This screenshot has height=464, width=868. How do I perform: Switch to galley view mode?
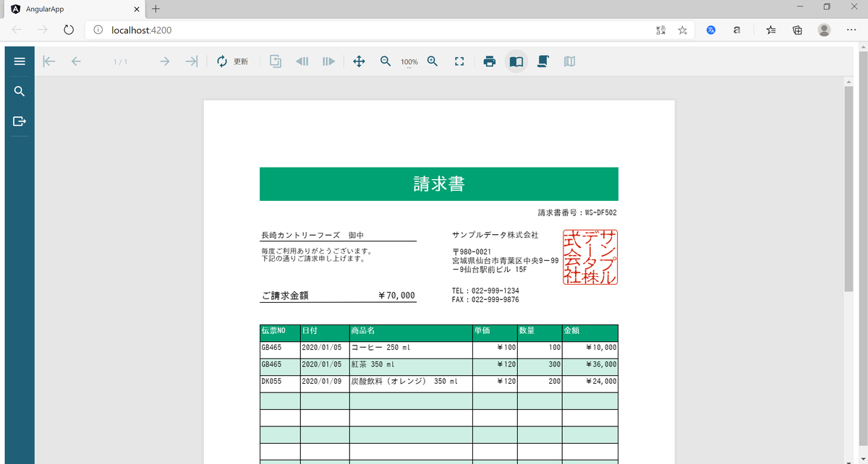[569, 61]
